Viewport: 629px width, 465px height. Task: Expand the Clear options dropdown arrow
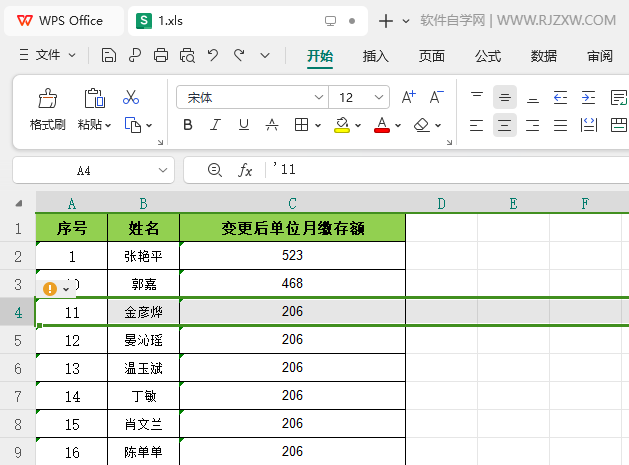(x=438, y=126)
